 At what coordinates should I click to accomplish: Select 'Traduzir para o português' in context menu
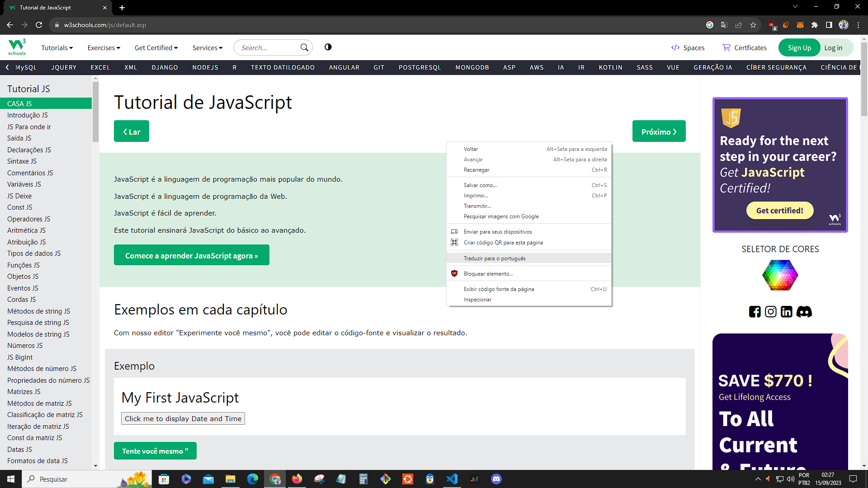coord(529,258)
